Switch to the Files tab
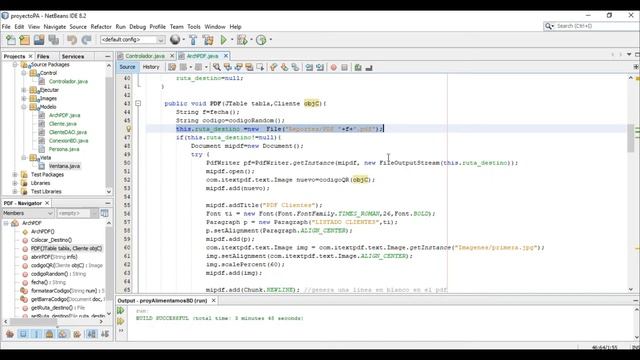 [x=43, y=56]
